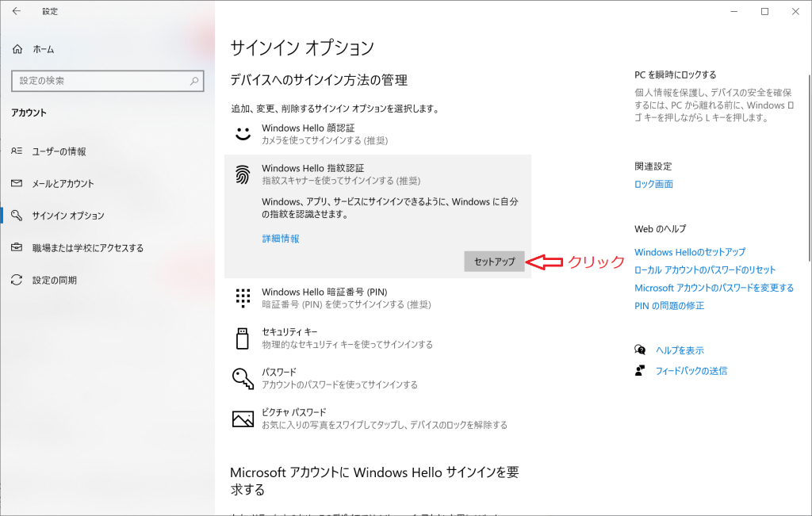The image size is (812, 516).
Task: Click the PIN keypad dots icon
Action: (x=243, y=298)
